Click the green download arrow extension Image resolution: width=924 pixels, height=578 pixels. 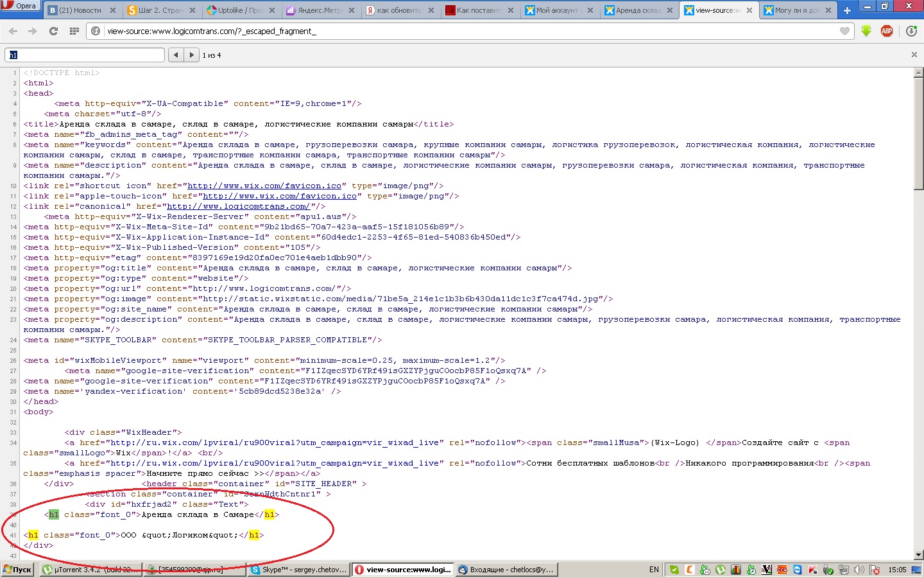pos(866,31)
